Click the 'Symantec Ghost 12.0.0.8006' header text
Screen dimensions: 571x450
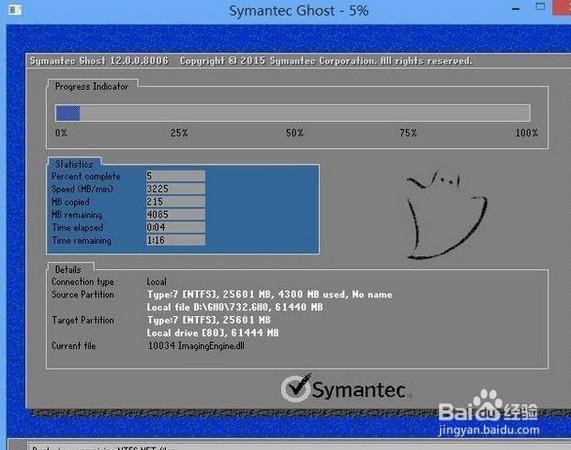point(99,60)
